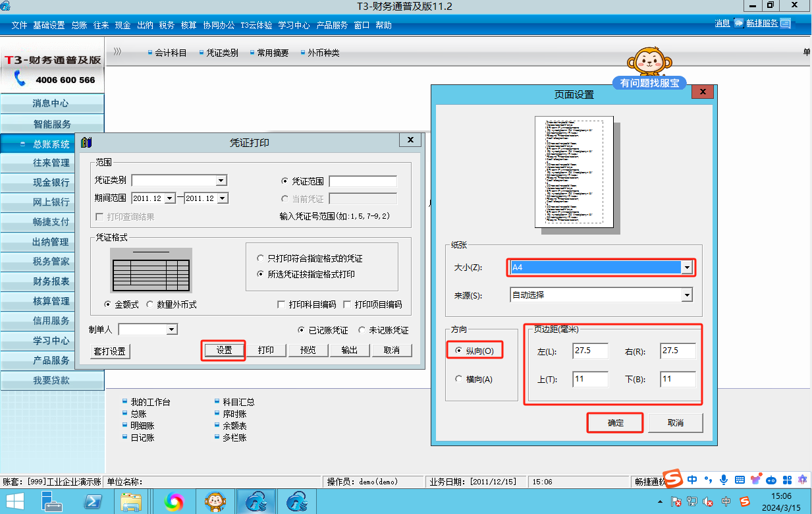The height and width of the screenshot is (514, 812).
Task: Click Sogou skin shirt icon
Action: [x=755, y=479]
